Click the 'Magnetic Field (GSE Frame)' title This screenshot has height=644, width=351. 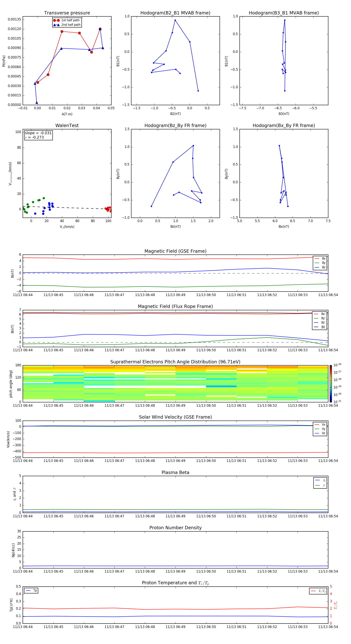pyautogui.click(x=175, y=251)
